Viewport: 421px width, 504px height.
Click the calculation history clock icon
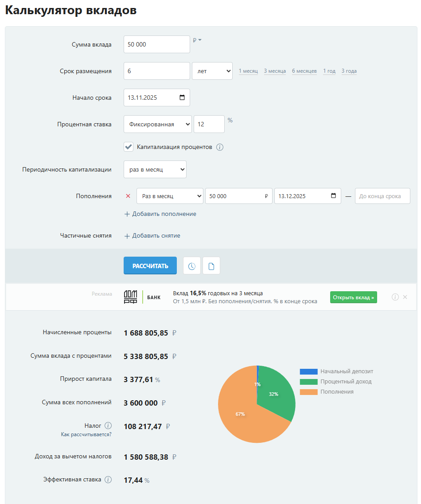(x=192, y=266)
